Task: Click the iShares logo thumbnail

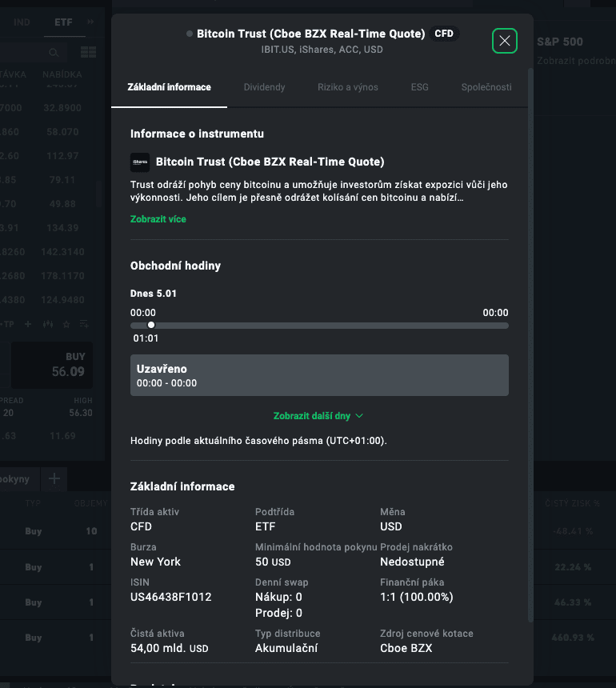Action: [x=140, y=162]
